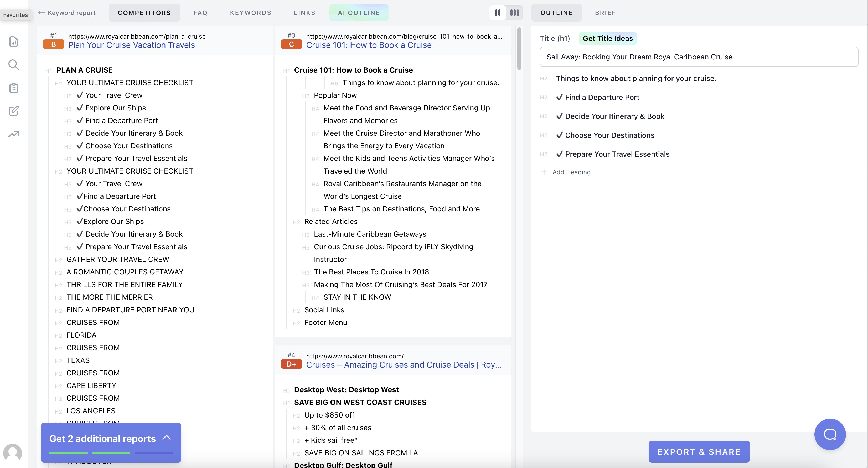Select the 'FLORIDA' H2 heading
This screenshot has height=468, width=868.
pos(81,335)
